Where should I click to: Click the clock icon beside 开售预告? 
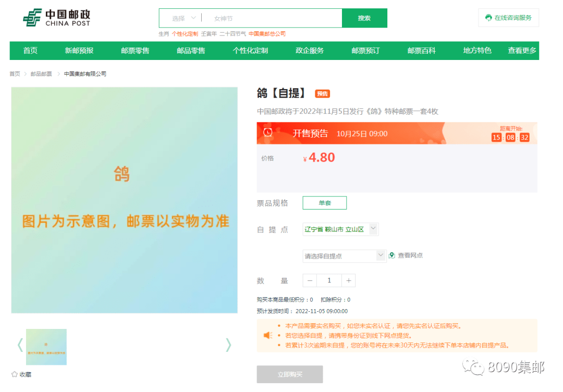[268, 133]
